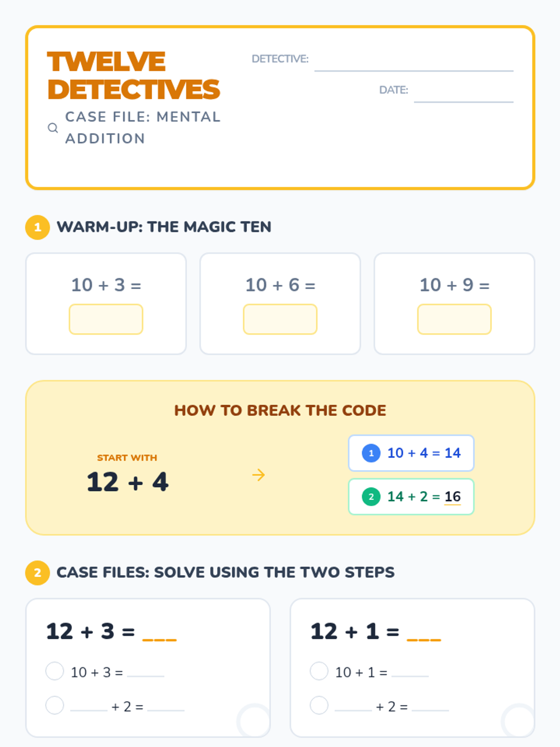Click the corner circle on the 12 + 3 card
Image resolution: width=560 pixels, height=747 pixels.
(x=254, y=720)
